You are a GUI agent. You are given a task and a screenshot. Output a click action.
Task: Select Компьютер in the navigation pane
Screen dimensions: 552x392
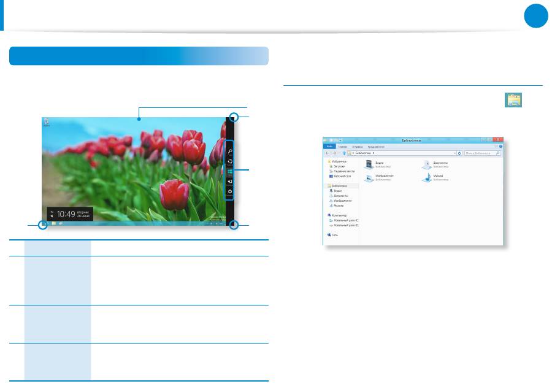point(339,215)
